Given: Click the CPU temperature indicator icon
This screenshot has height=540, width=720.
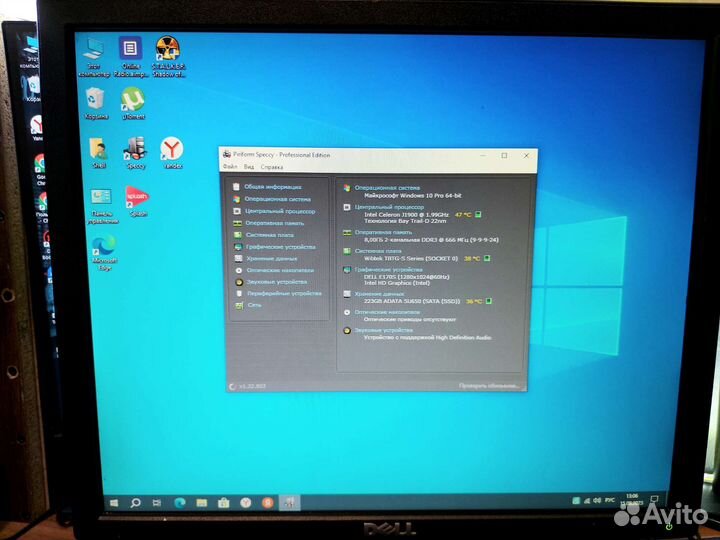Looking at the screenshot, I should pyautogui.click(x=478, y=214).
